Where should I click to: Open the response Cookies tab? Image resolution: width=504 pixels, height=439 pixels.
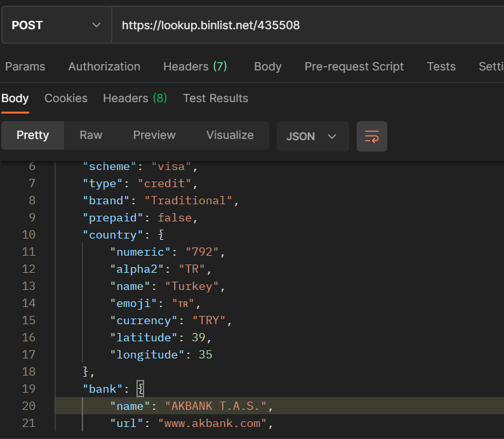click(66, 98)
